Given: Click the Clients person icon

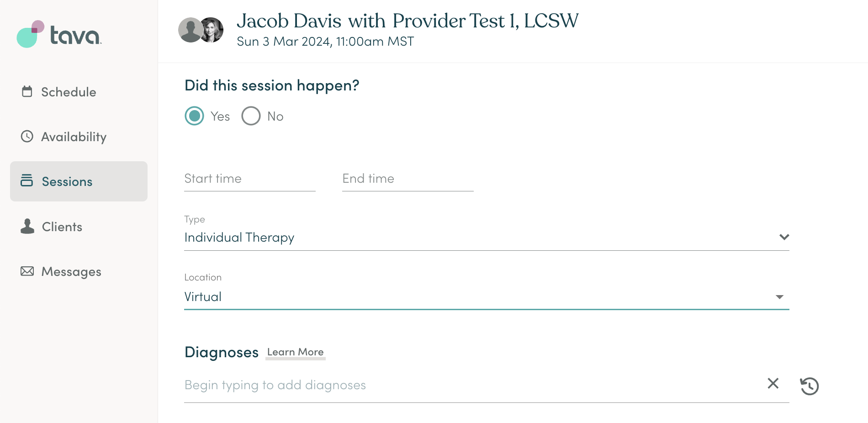Looking at the screenshot, I should (x=27, y=226).
